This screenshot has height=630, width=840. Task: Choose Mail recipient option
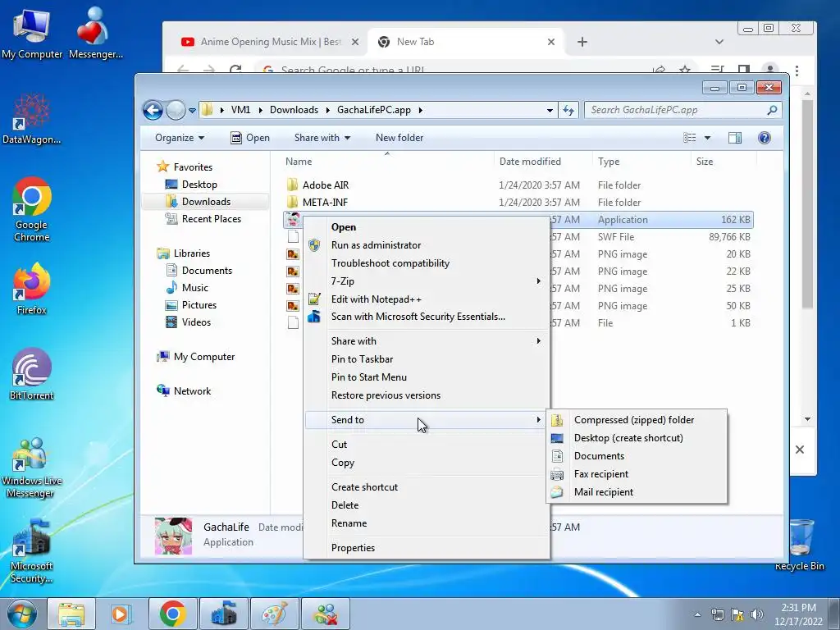click(637, 492)
